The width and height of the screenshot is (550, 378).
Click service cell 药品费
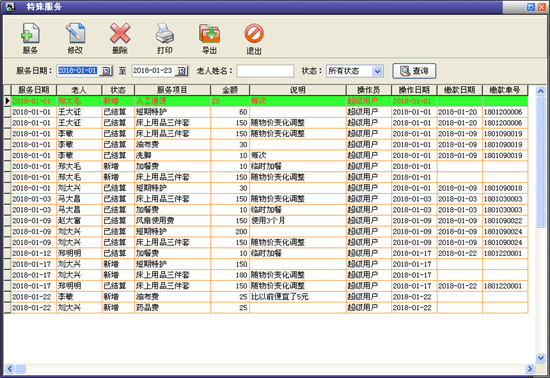(172, 308)
